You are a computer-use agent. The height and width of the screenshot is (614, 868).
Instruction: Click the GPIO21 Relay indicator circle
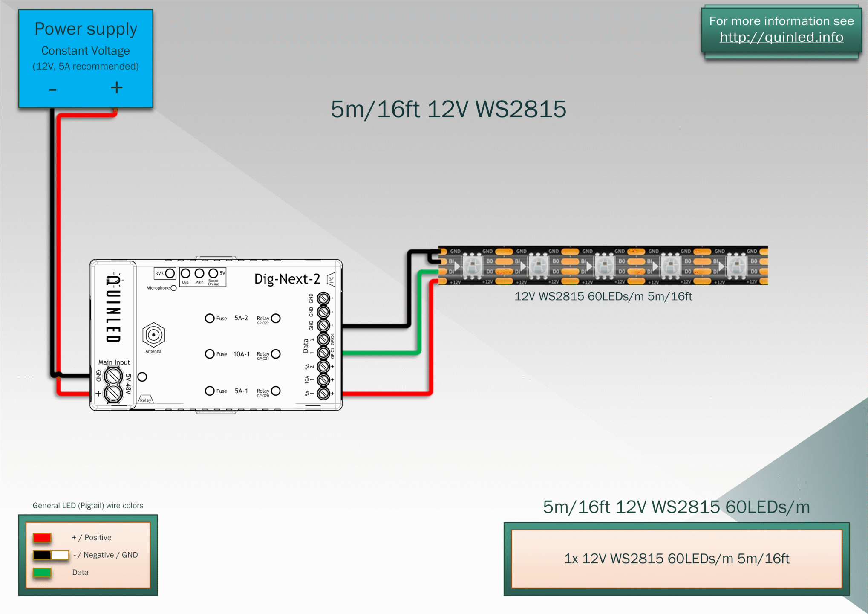(276, 354)
